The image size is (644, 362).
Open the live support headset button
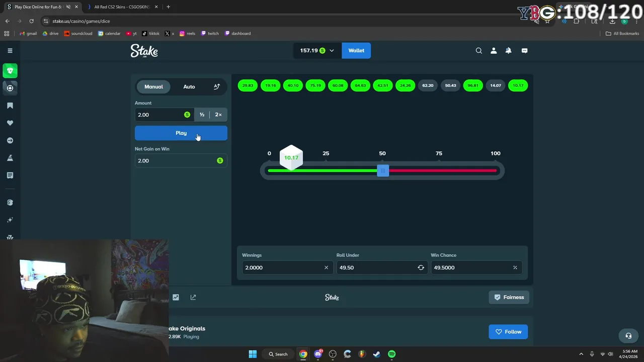point(628,335)
